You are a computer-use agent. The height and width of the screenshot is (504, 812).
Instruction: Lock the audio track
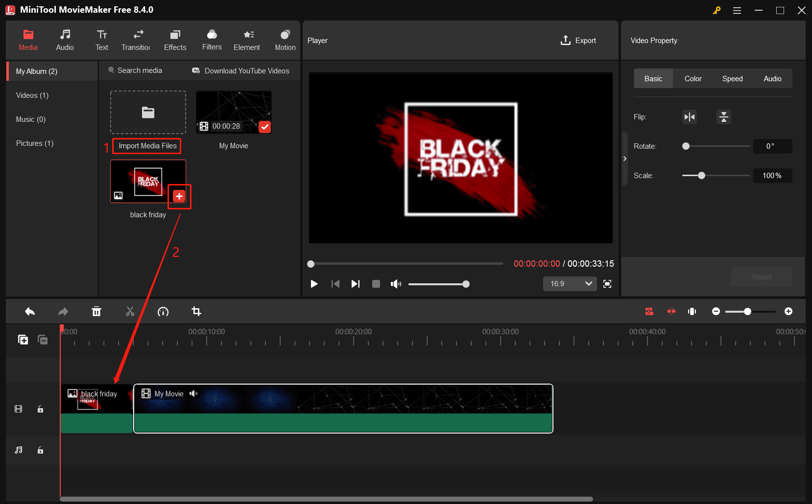point(40,450)
